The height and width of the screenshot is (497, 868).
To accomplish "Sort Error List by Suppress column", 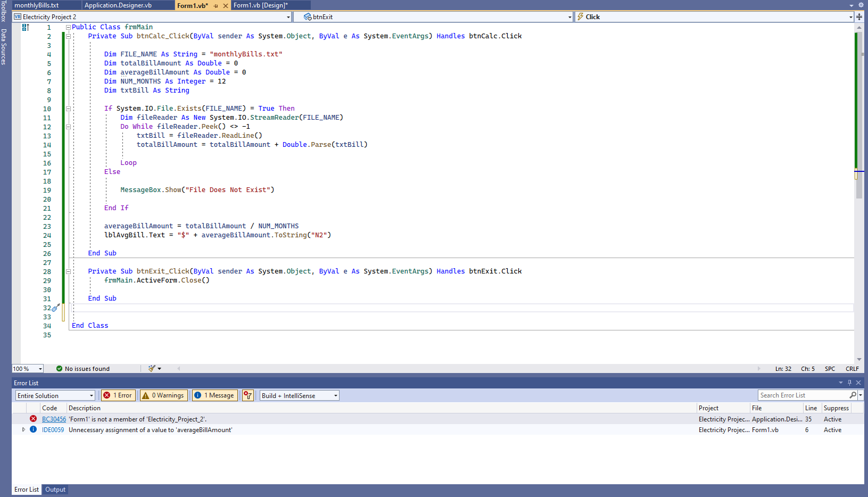I will point(836,408).
